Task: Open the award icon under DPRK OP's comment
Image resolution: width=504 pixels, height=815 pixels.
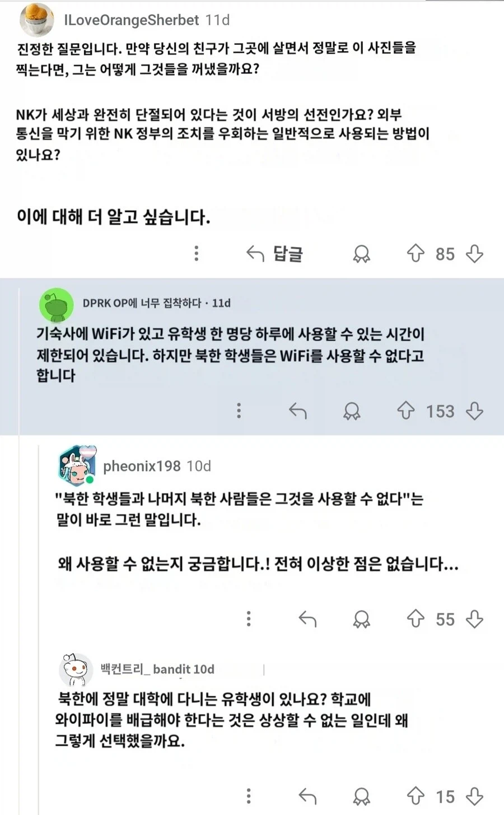Action: 352,411
